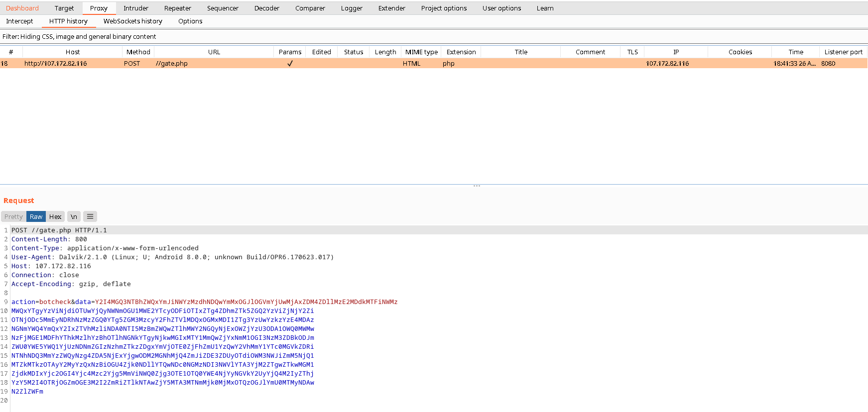Open the history filter bar settings
Screen dimensions: 868x412
coord(434,36)
